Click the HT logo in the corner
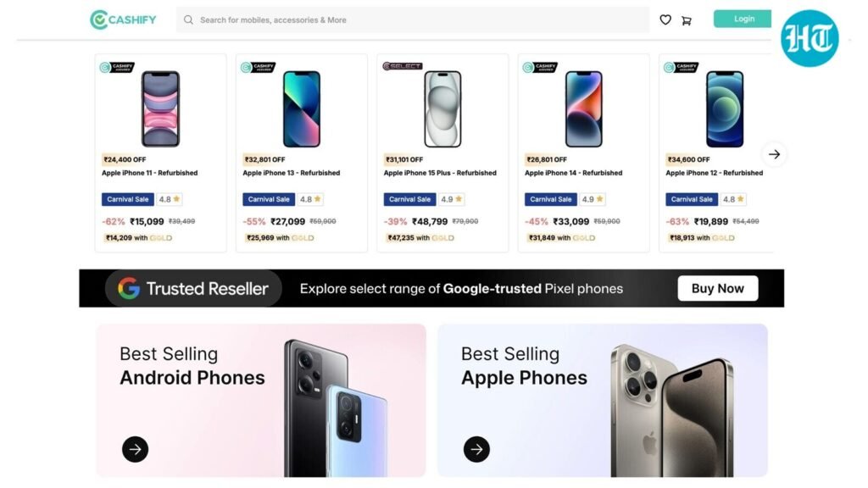This screenshot has width=868, height=488. [x=810, y=37]
